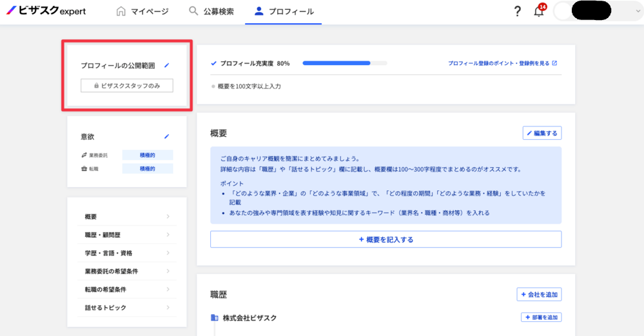Click chevron beside 業務委託の希望条件

pos(168,271)
